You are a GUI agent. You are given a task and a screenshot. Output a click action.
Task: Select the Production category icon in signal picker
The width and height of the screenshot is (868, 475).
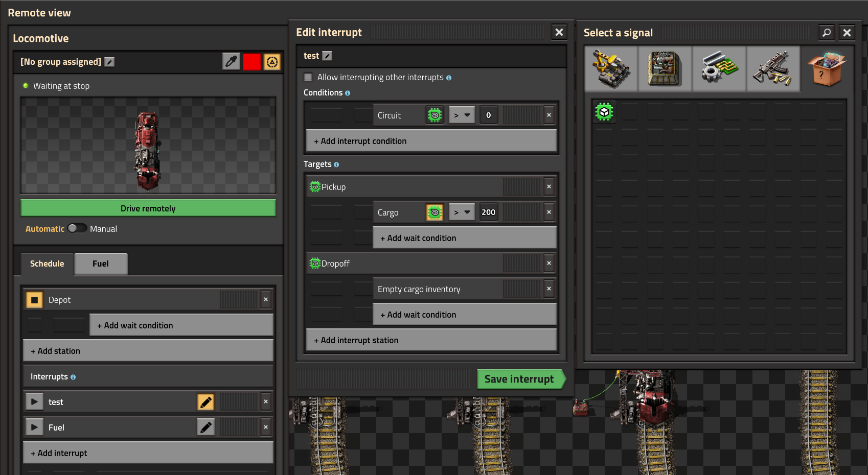pyautogui.click(x=665, y=69)
